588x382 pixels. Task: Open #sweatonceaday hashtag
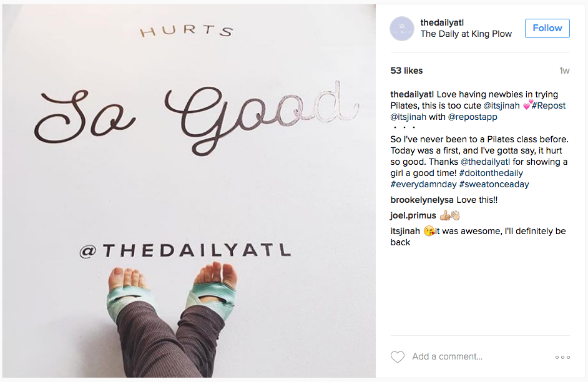(x=494, y=184)
